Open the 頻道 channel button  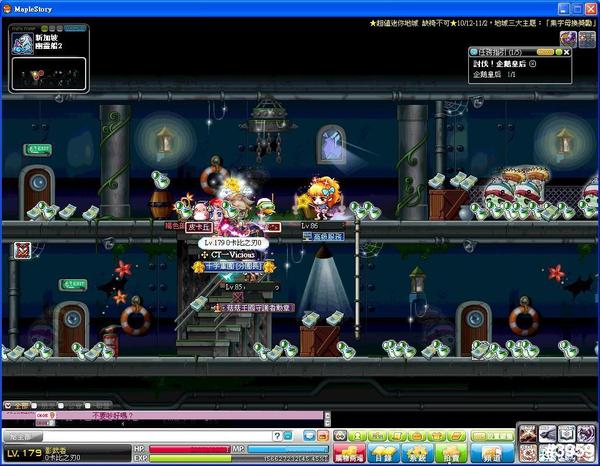(x=492, y=453)
